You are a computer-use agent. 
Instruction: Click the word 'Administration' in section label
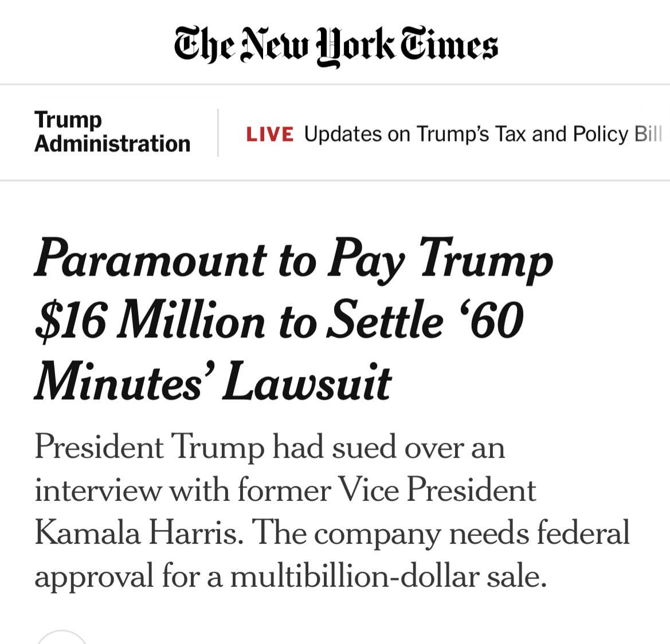click(112, 143)
